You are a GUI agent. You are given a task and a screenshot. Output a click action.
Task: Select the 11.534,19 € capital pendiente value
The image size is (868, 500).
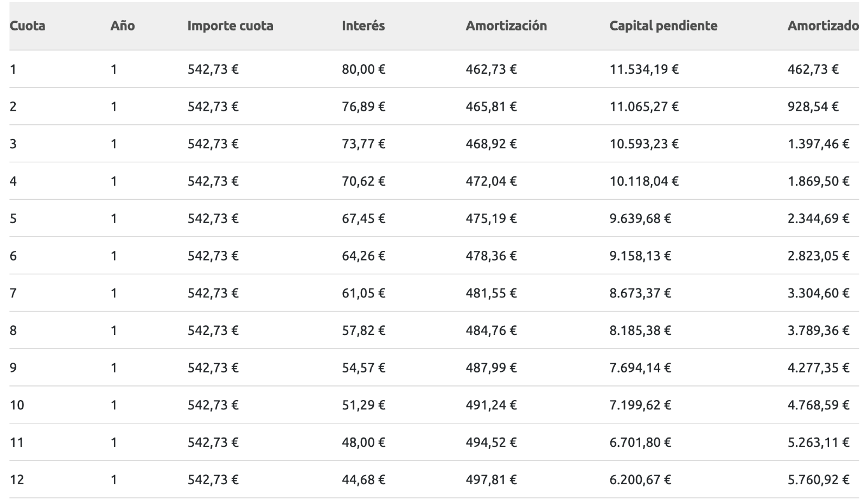tap(643, 69)
